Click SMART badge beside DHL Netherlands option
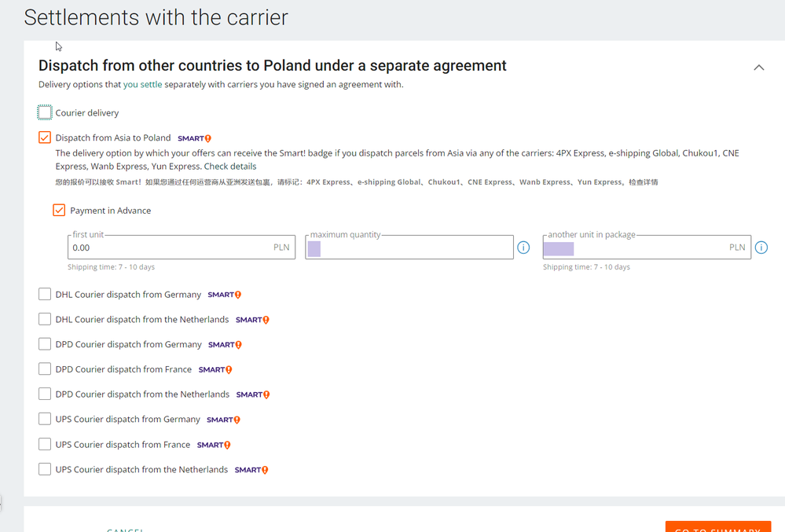Image resolution: width=785 pixels, height=532 pixels. coord(252,320)
